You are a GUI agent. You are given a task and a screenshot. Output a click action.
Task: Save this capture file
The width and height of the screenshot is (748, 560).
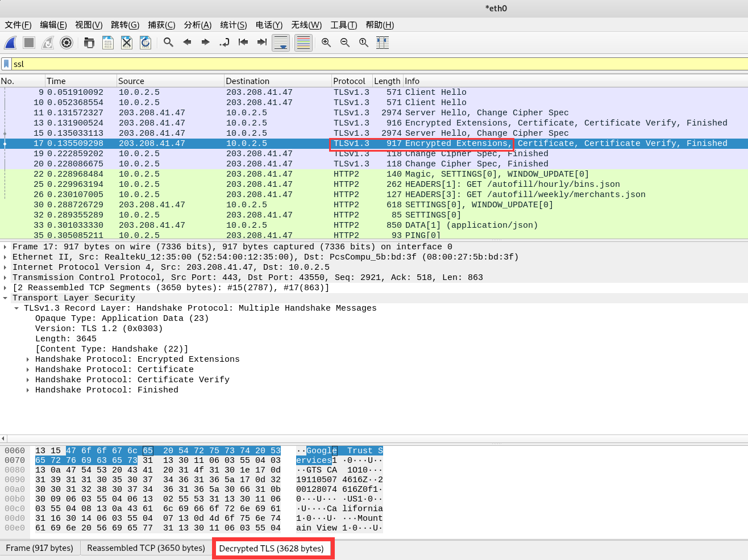[108, 43]
